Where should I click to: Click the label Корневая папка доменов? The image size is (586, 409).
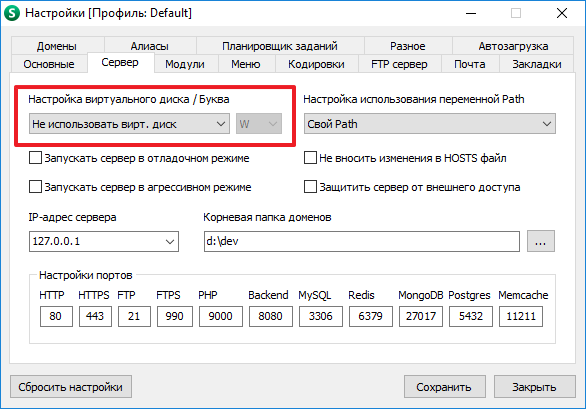(267, 217)
